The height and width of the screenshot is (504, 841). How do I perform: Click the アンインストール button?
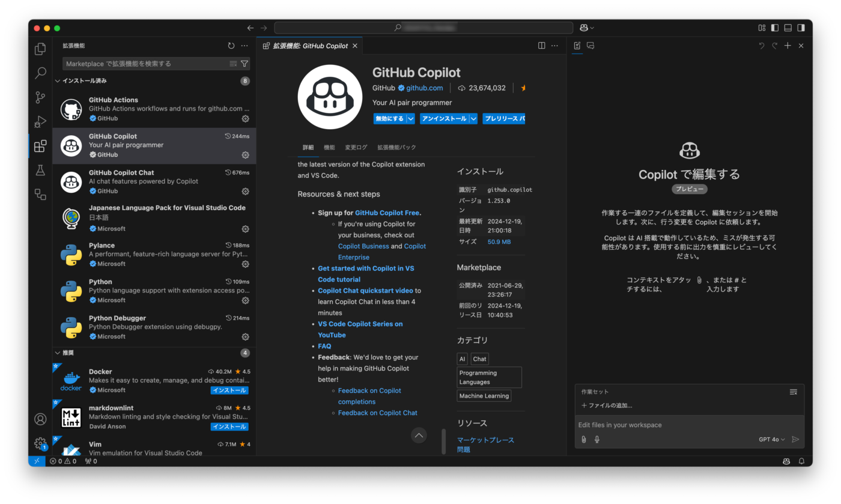pos(445,119)
